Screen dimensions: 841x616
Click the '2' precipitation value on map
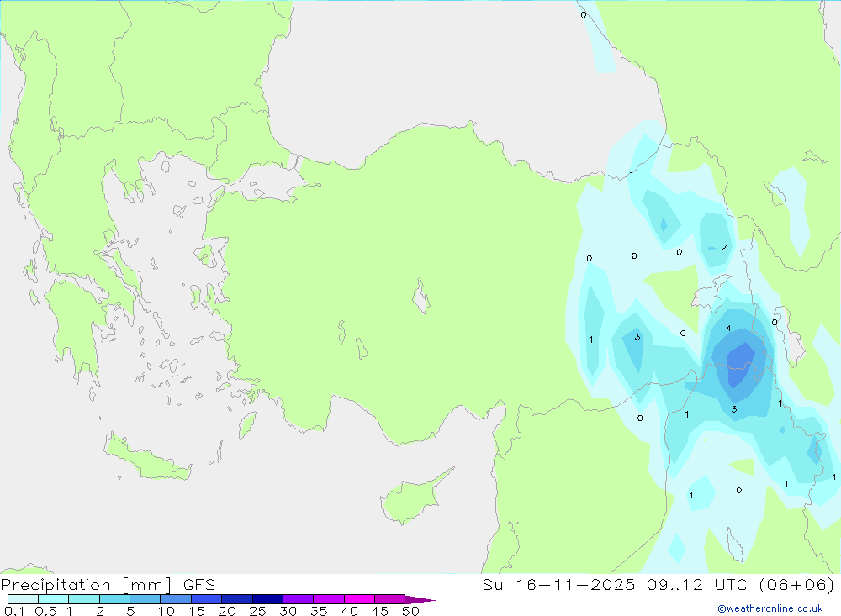[723, 247]
